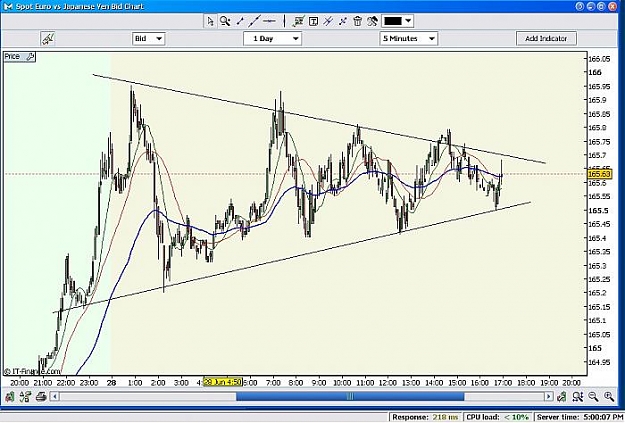The image size is (625, 423).
Task: Click the chart window title bar icon
Action: [7, 6]
